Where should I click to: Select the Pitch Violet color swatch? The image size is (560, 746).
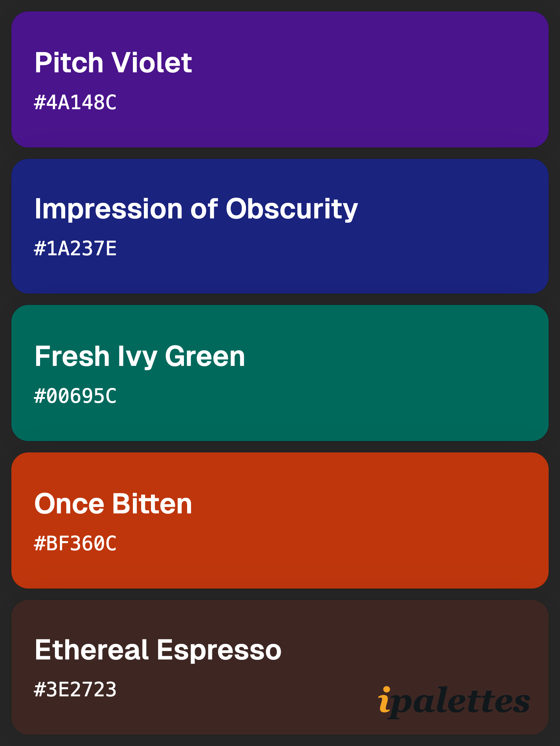point(280,79)
